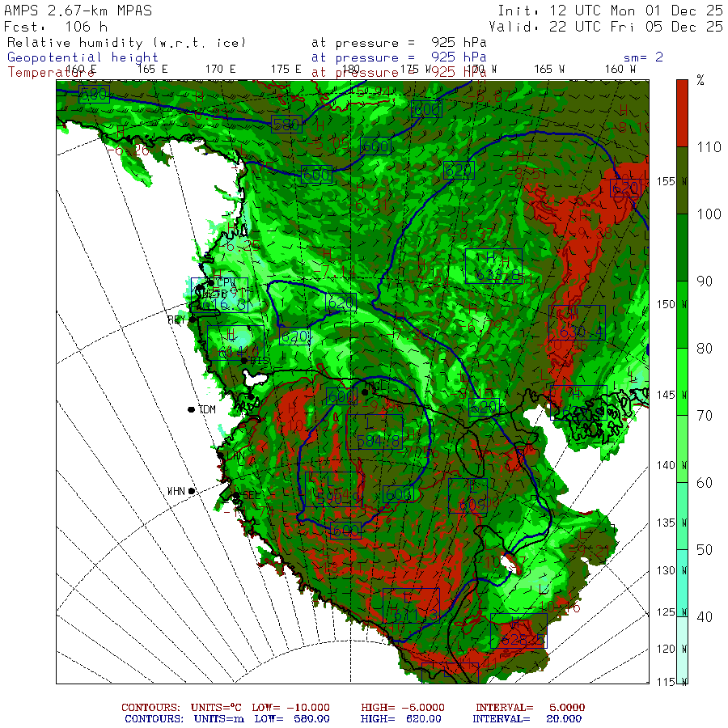728x728 pixels.
Task: Click the '175 E' longitude label
Action: point(286,70)
